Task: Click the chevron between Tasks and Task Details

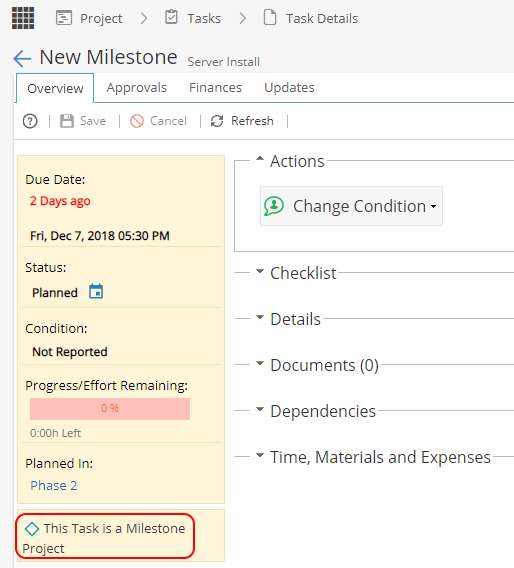Action: point(242,18)
